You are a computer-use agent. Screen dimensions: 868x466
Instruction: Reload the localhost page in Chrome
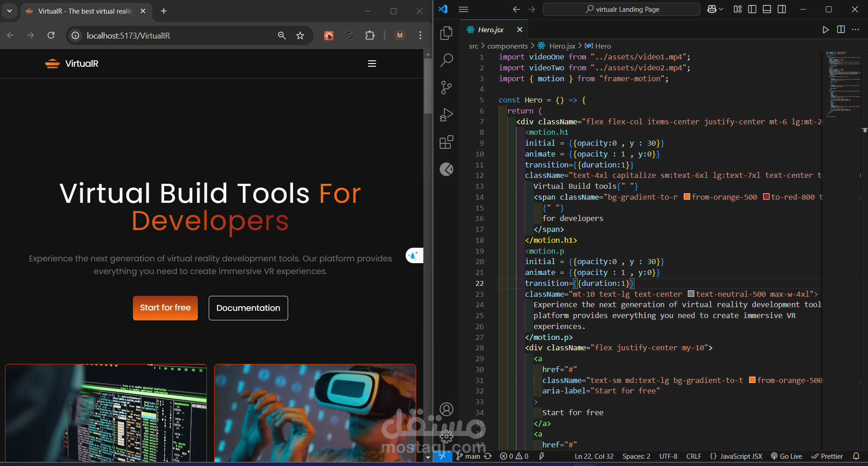(x=51, y=35)
